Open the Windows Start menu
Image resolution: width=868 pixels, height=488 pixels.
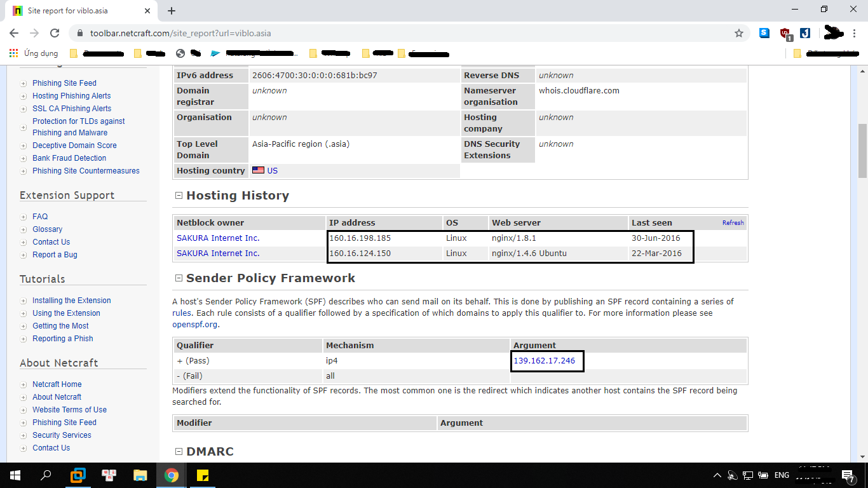tap(15, 475)
